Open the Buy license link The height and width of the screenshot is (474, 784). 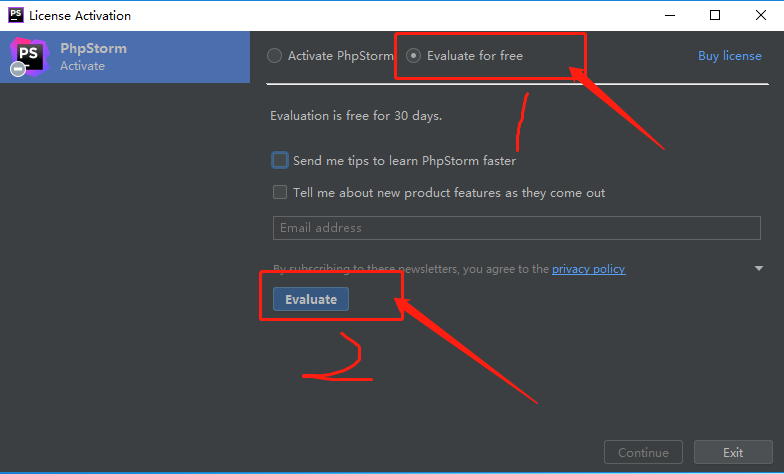tap(730, 56)
